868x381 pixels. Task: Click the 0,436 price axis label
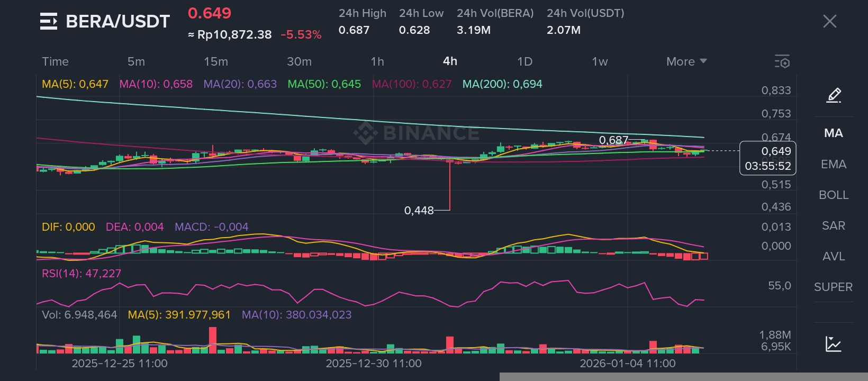pyautogui.click(x=776, y=207)
